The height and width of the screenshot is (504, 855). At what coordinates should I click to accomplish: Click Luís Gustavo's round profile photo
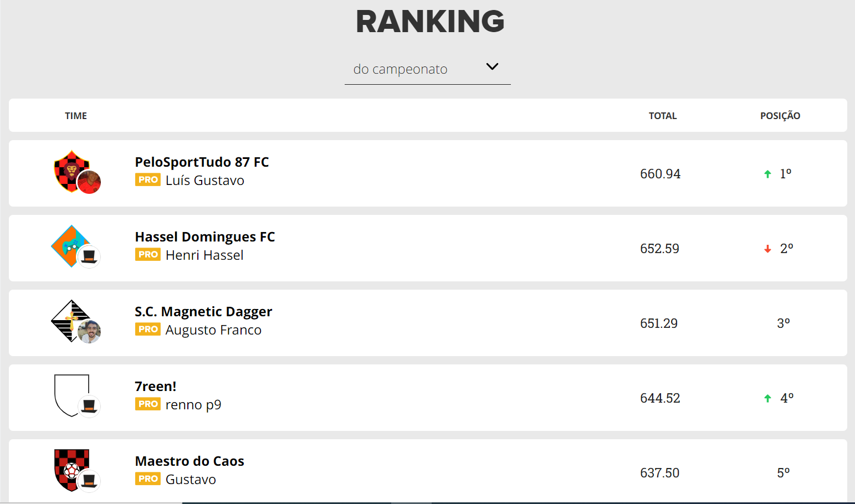[89, 182]
